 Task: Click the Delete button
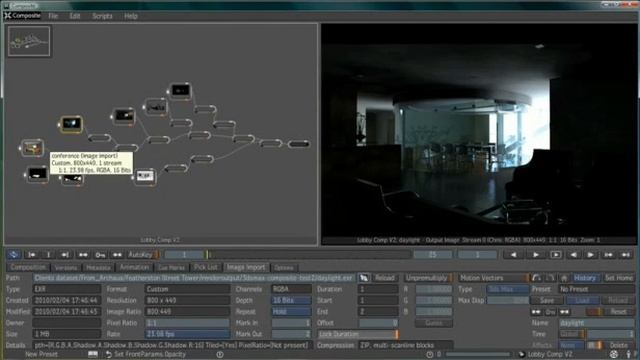click(x=619, y=345)
